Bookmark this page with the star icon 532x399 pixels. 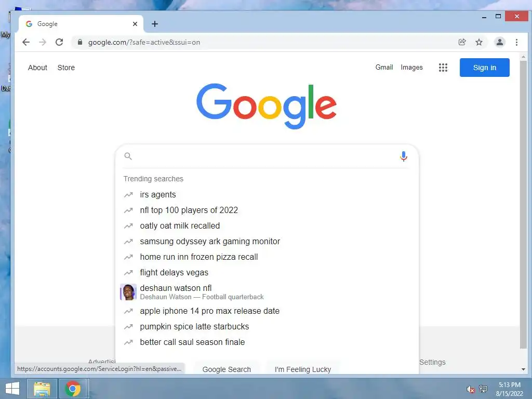pos(478,42)
